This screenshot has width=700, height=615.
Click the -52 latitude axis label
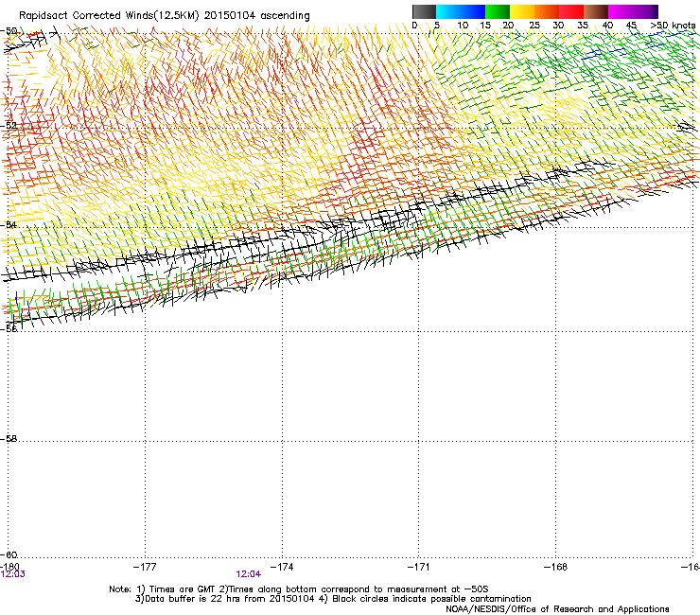pyautogui.click(x=9, y=126)
